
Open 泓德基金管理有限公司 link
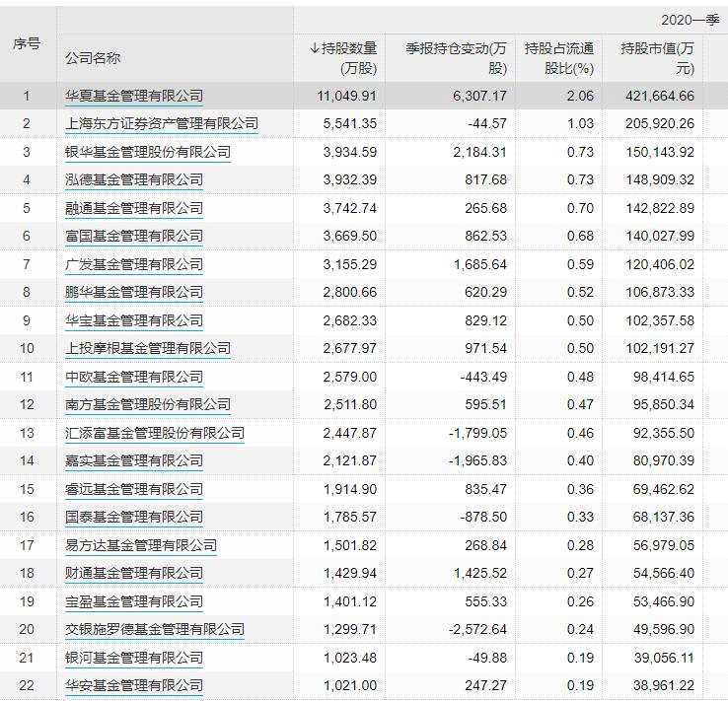tap(134, 179)
